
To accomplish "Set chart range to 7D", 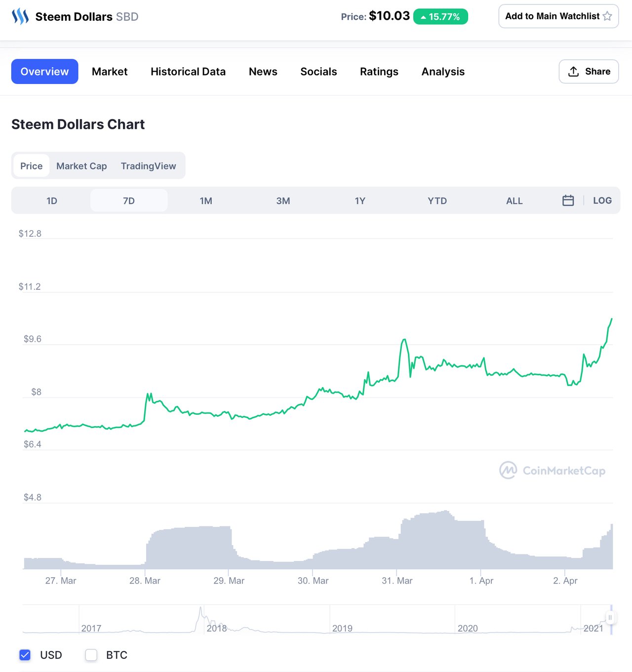I will (x=129, y=200).
